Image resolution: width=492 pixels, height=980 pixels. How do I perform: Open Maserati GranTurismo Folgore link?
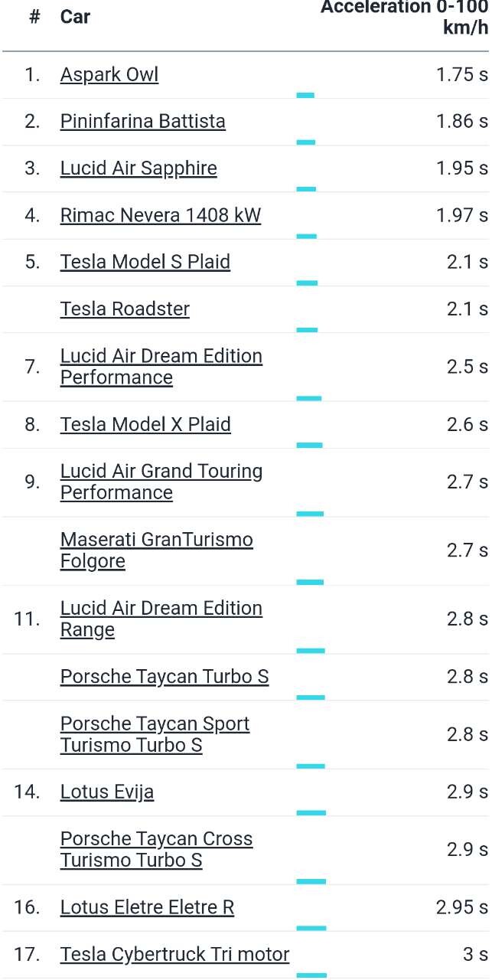pos(157,550)
